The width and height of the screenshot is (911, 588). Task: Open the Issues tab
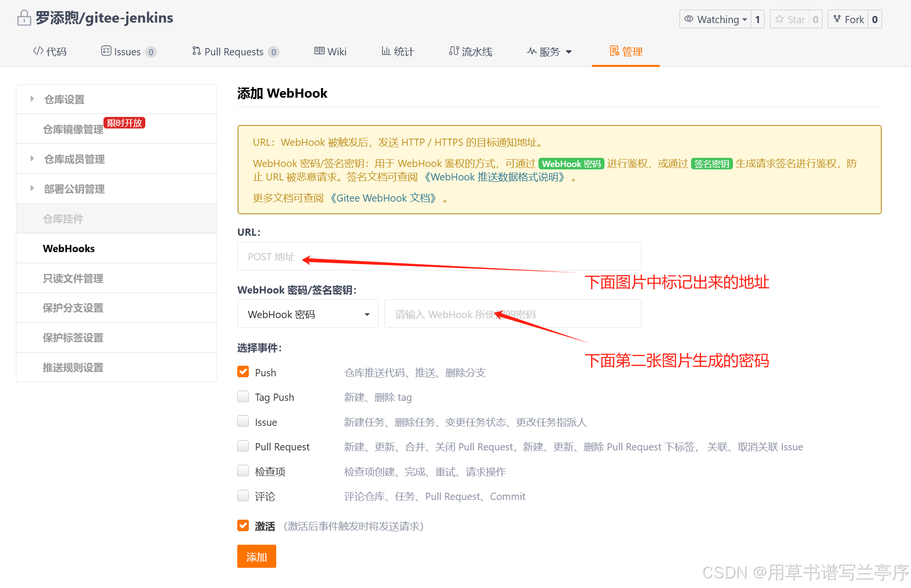(128, 51)
